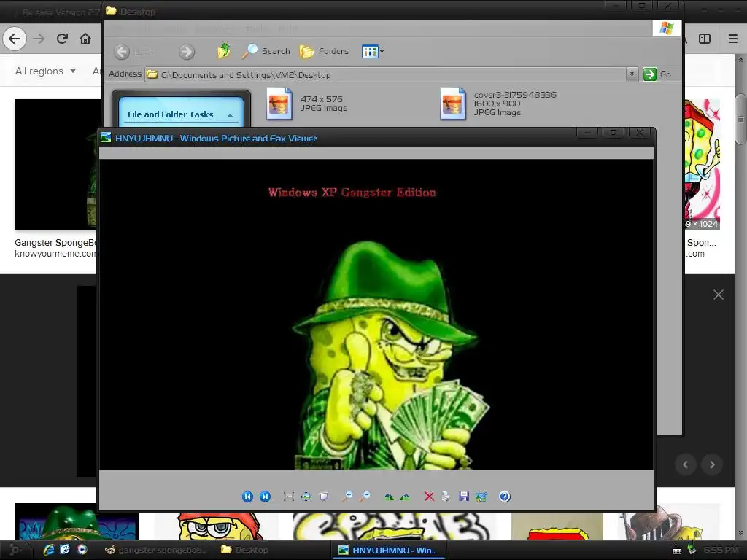Click the Back arrow in Desktop explorer window
Image resolution: width=747 pixels, height=560 pixels.
[x=122, y=52]
